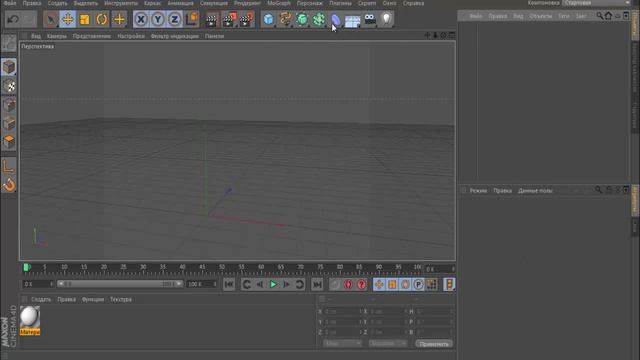The height and width of the screenshot is (360, 640).
Task: Switch to Points mode icon
Action: pyautogui.click(x=9, y=104)
